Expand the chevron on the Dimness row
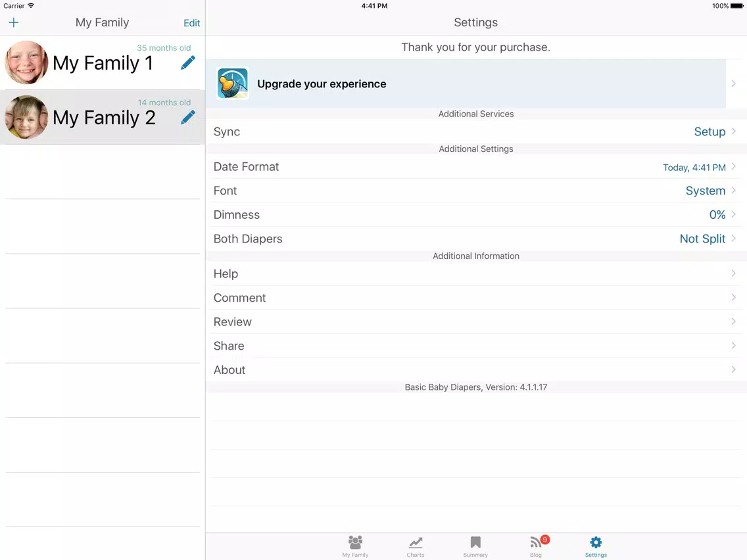Image resolution: width=747 pixels, height=560 pixels. 734,214
